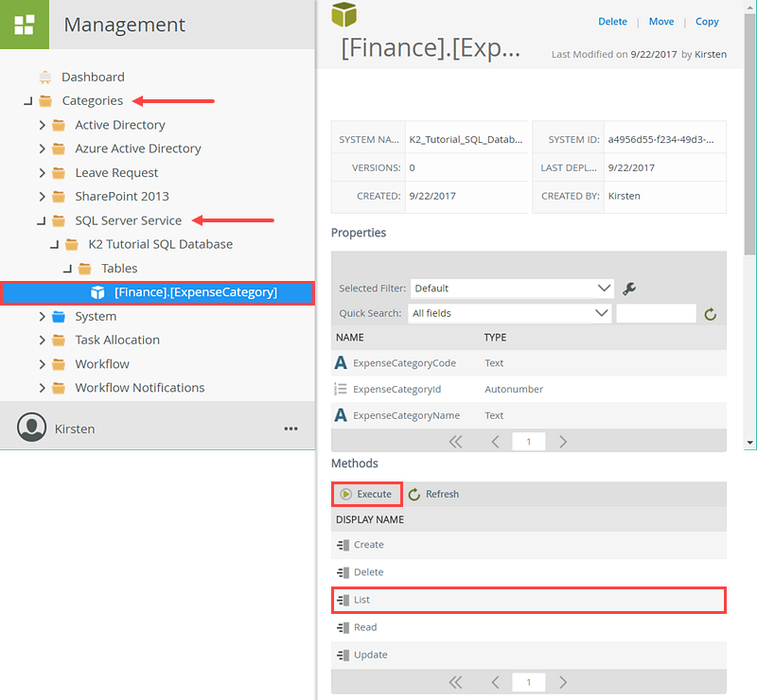Click the Delete link at top
The image size is (757, 700).
612,22
